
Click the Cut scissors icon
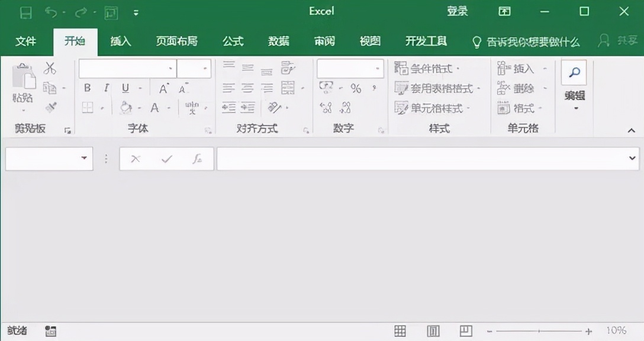50,68
